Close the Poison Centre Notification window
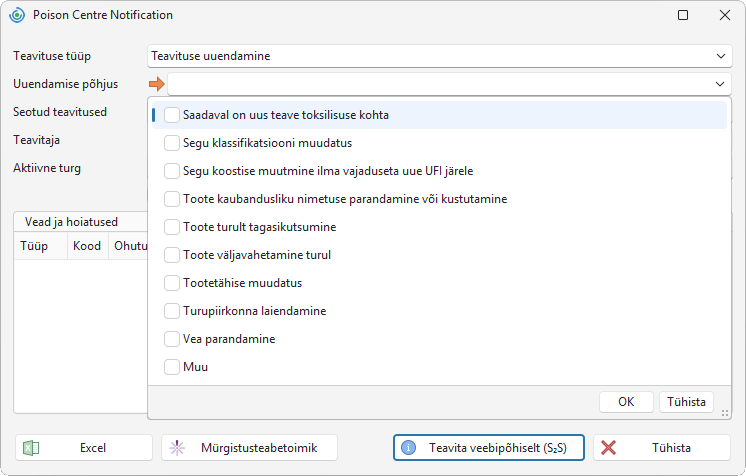The height and width of the screenshot is (476, 746). click(725, 15)
